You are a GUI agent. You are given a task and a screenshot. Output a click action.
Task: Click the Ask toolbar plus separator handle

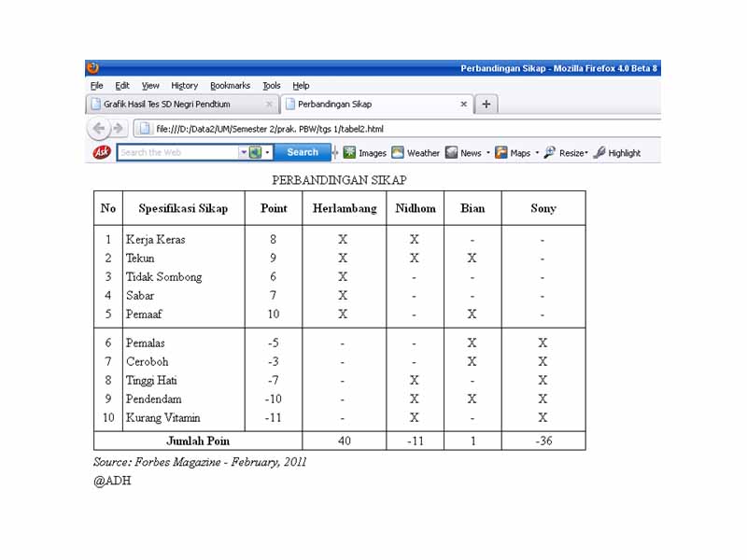tap(335, 152)
